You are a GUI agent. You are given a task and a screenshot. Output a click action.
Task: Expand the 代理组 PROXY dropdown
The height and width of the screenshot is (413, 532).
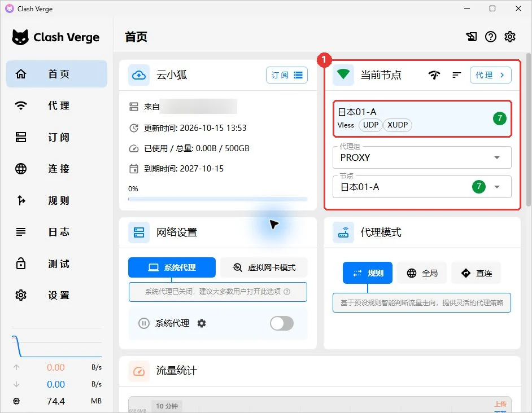422,157
